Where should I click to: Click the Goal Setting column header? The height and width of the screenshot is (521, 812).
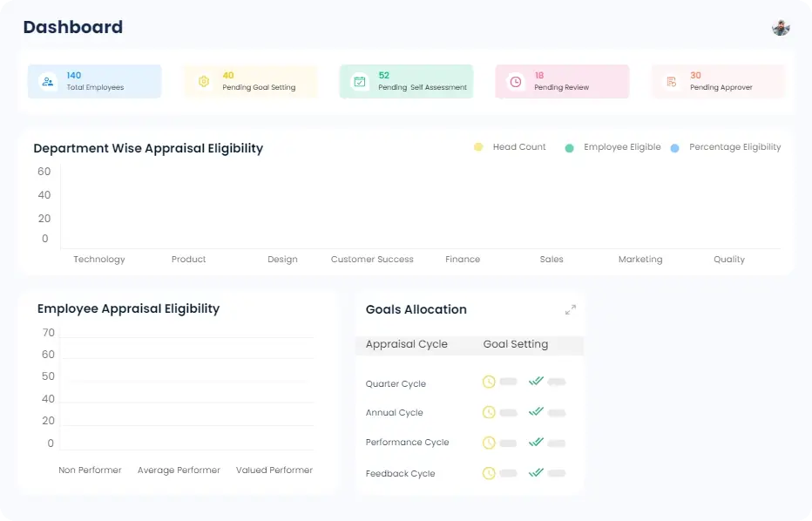516,344
